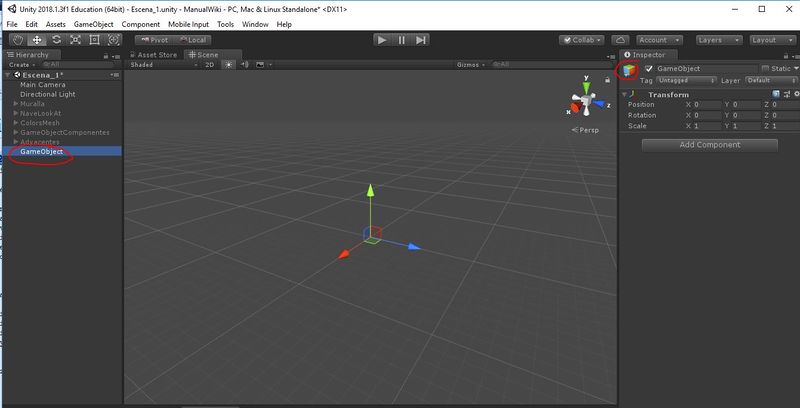
Task: Click the Step frame button
Action: [x=420, y=40]
